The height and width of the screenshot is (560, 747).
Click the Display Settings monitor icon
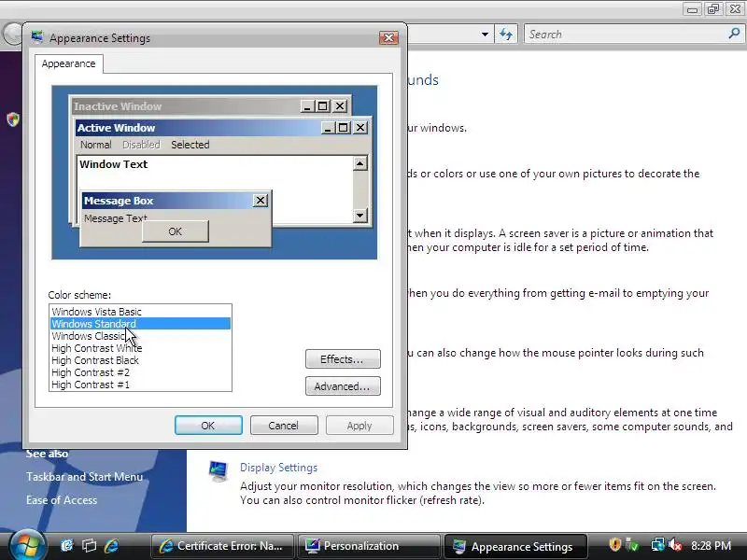coord(218,471)
